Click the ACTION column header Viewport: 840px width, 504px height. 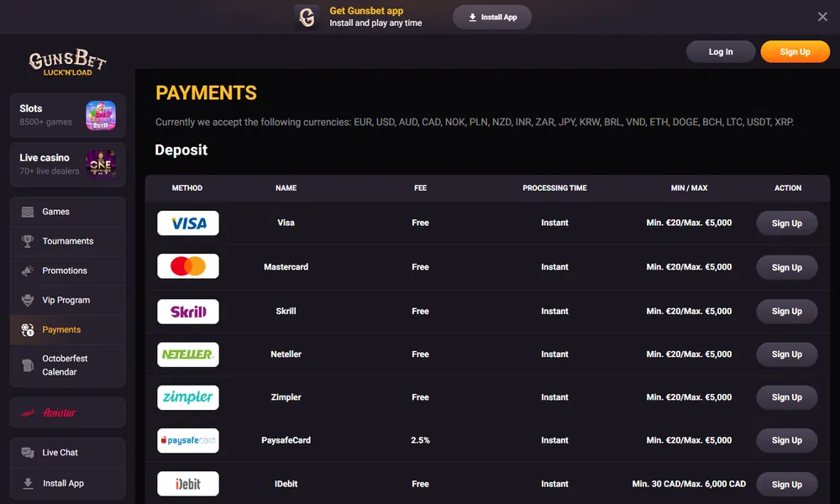click(x=788, y=188)
